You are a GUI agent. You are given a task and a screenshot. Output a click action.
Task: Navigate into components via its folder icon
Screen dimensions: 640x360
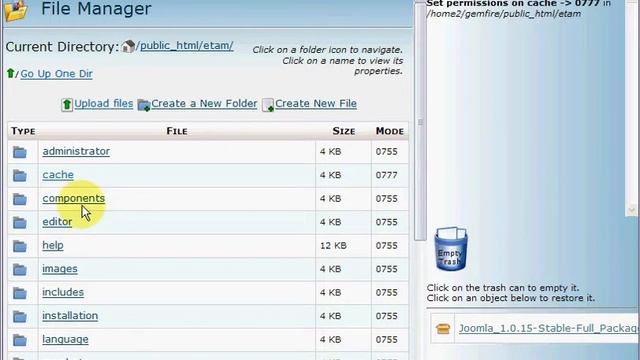[x=20, y=199]
